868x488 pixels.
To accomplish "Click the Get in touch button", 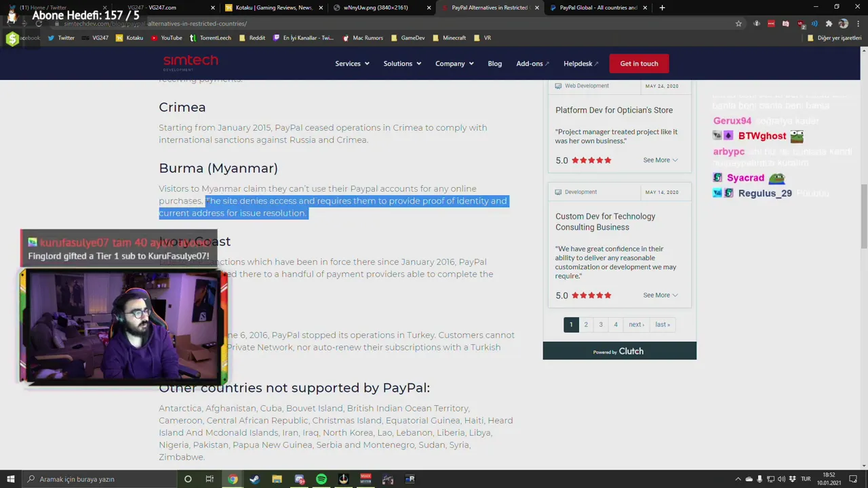I will tap(639, 64).
